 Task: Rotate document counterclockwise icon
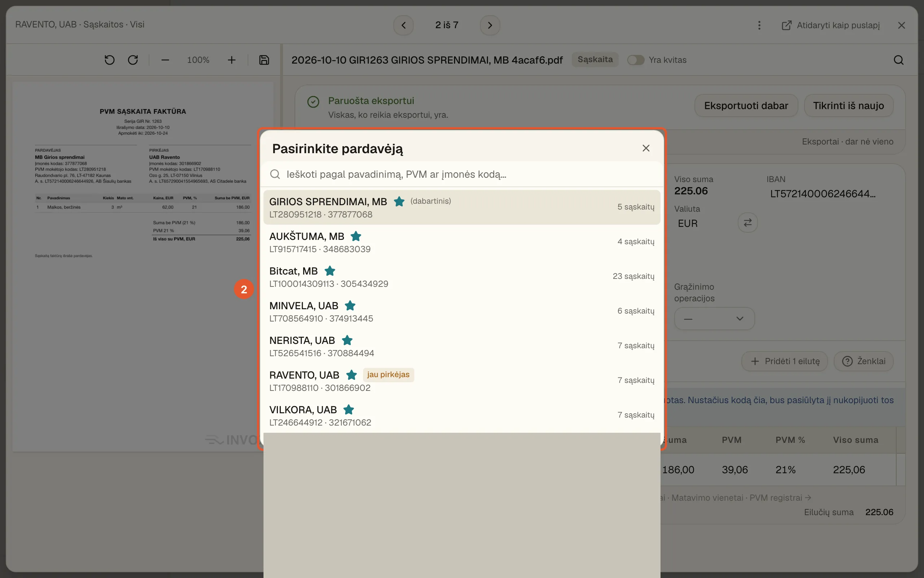[110, 60]
